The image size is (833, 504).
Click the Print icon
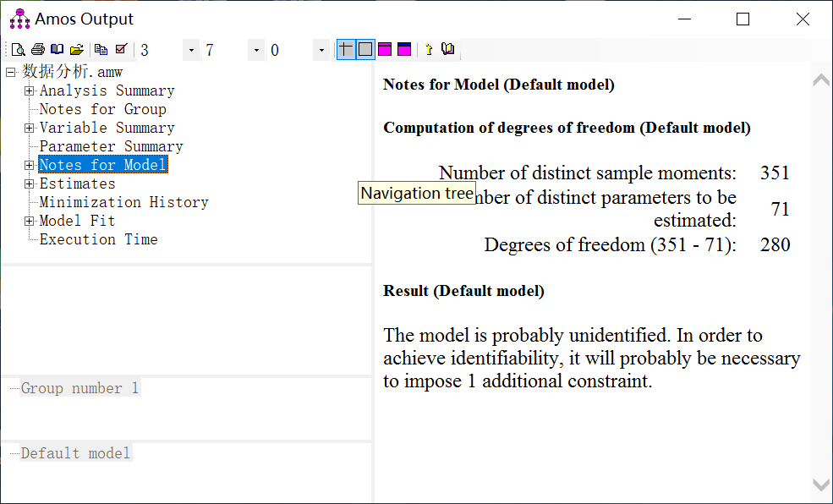click(x=38, y=49)
